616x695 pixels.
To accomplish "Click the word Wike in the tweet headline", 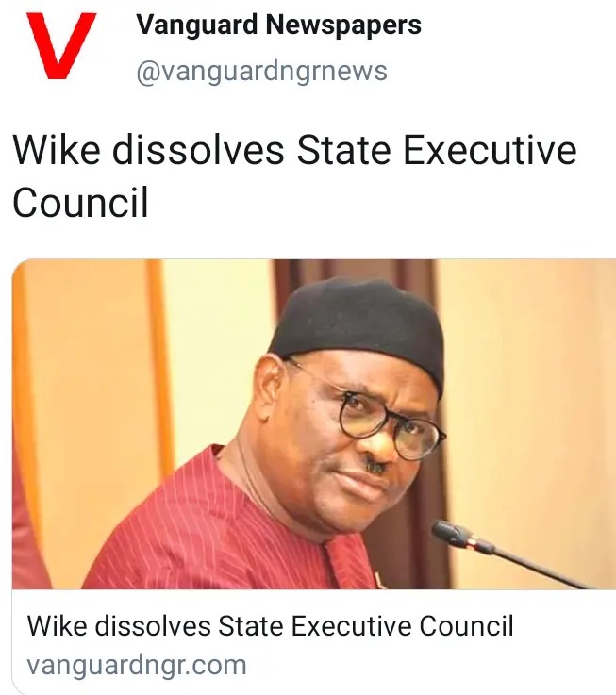I will [57, 150].
